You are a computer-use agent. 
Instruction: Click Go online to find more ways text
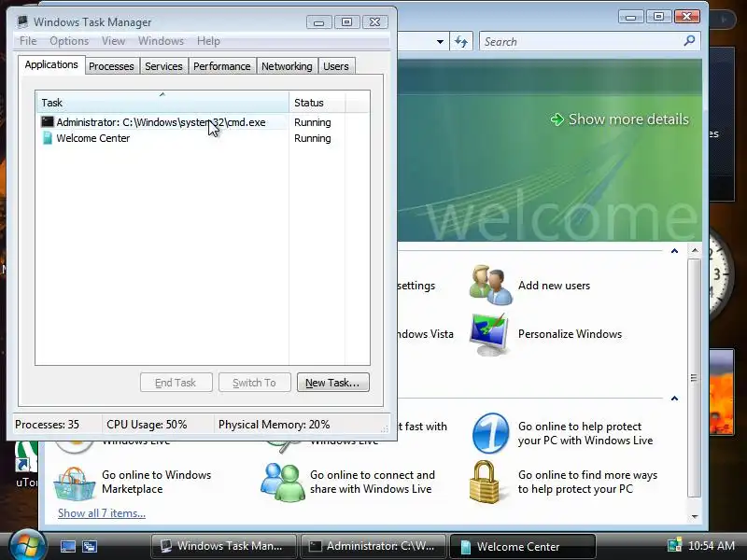588,482
